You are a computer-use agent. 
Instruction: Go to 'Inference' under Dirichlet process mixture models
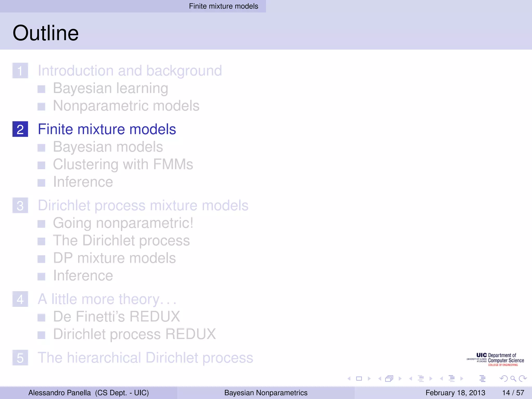[83, 276]
